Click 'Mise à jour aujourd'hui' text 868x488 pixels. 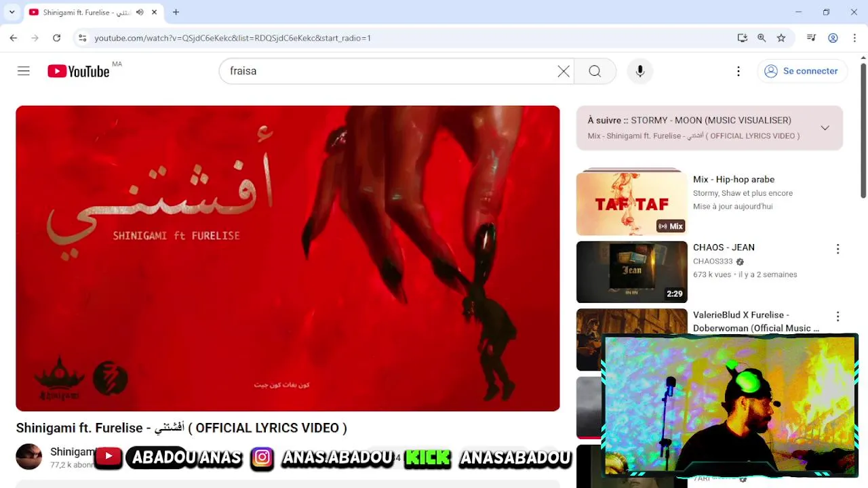click(732, 207)
